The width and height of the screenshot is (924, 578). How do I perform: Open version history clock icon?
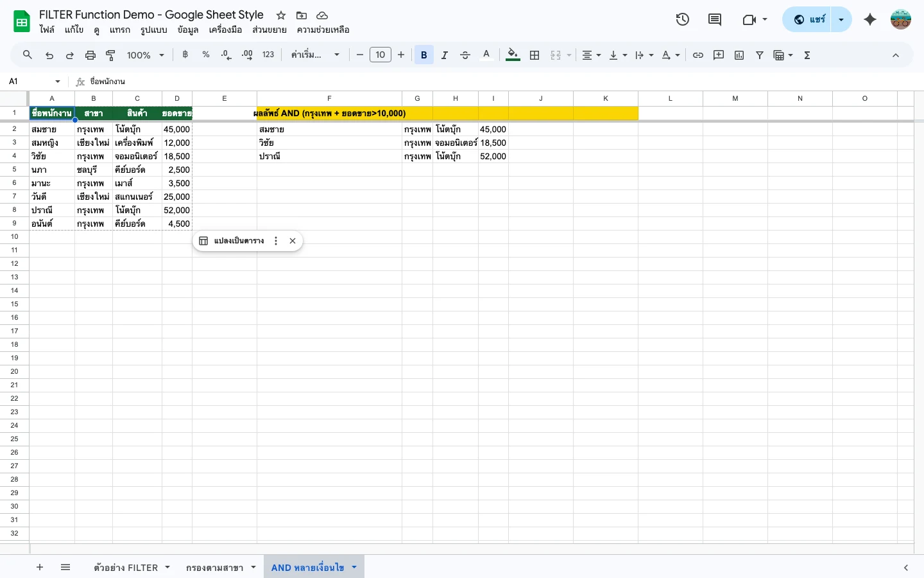coord(682,19)
